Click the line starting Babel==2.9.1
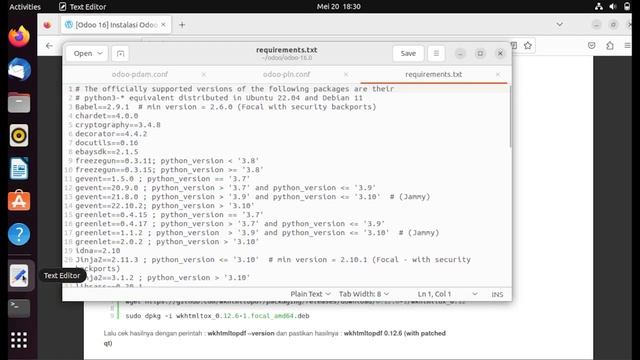 (225, 107)
